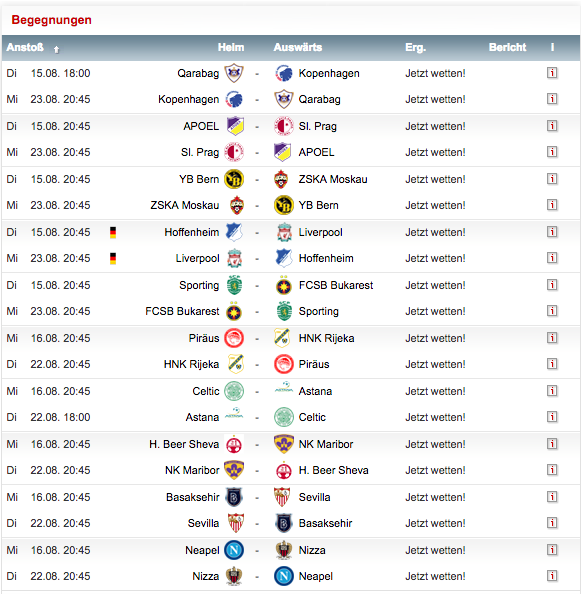581x594 pixels.
Task: Click Jetzt wetten for APOEL - Sl. Prag
Action: click(x=435, y=126)
